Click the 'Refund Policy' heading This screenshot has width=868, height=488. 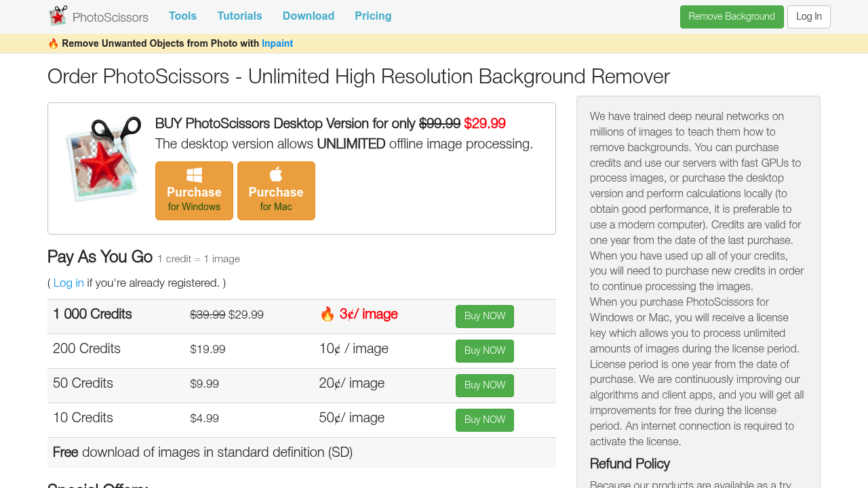coord(630,464)
